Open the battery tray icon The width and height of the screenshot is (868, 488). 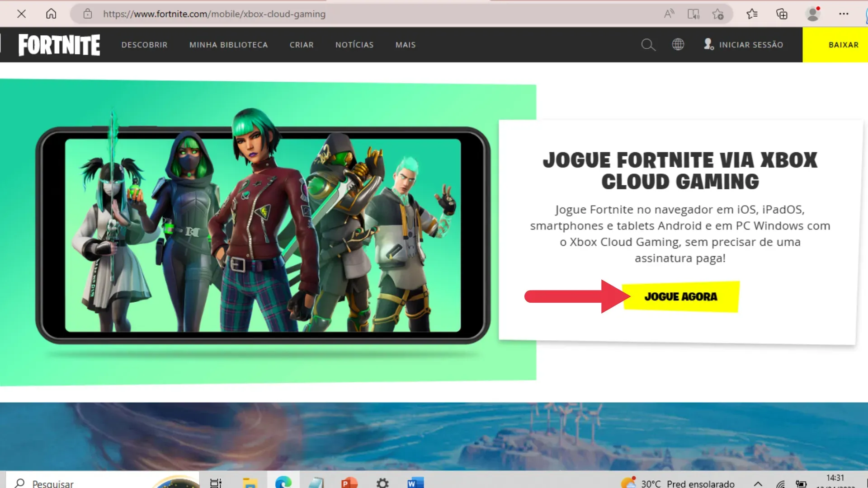(x=801, y=483)
